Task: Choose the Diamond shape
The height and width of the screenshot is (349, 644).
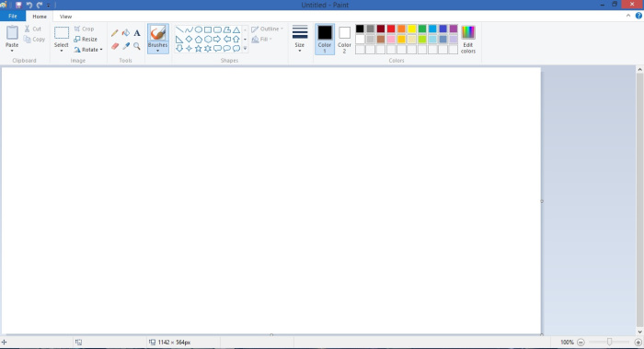Action: [189, 39]
